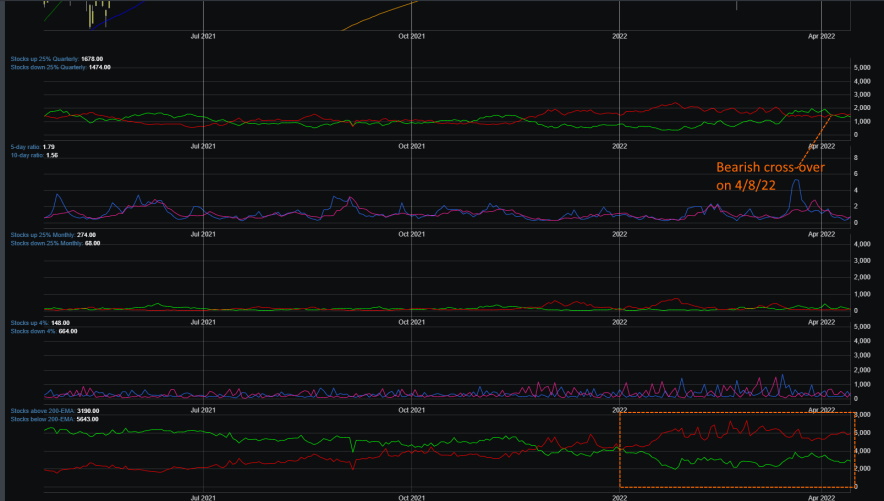The width and height of the screenshot is (884, 501).
Task: Click the '5-day ratio: 1.79' legend entry
Action: [33, 147]
